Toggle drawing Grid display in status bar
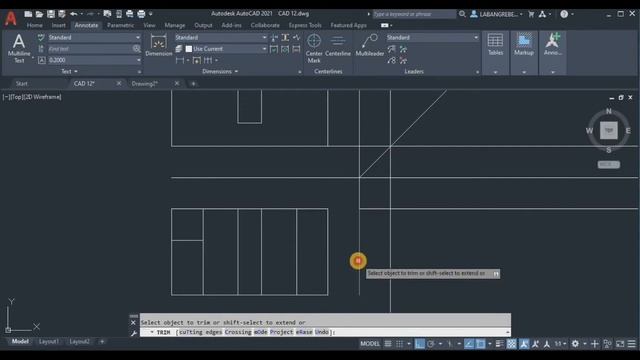The height and width of the screenshot is (360, 640). (388, 344)
